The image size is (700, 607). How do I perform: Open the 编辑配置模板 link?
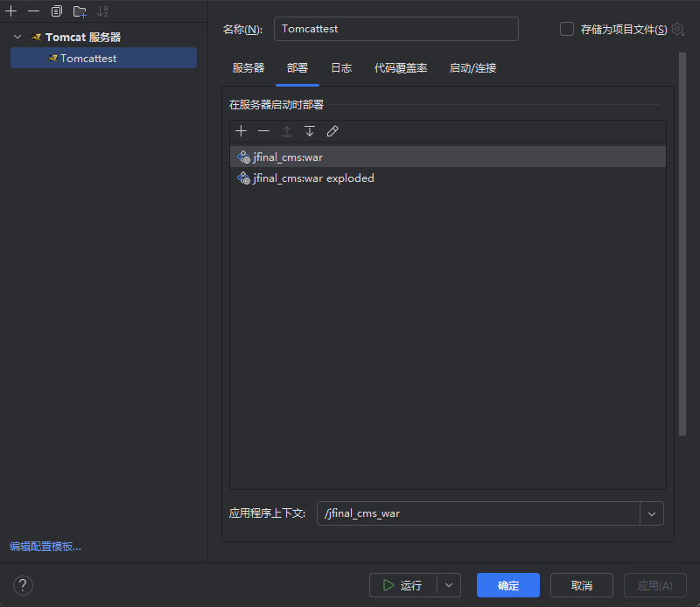(x=45, y=547)
